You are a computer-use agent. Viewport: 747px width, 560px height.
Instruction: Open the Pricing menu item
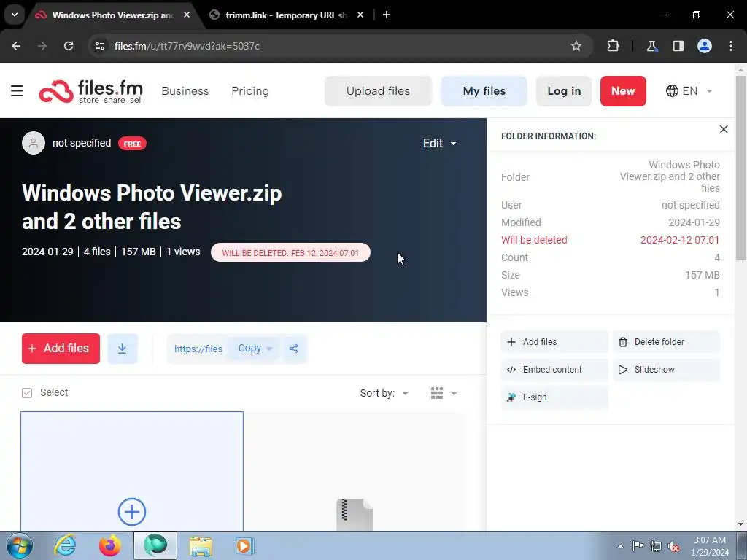pos(250,90)
